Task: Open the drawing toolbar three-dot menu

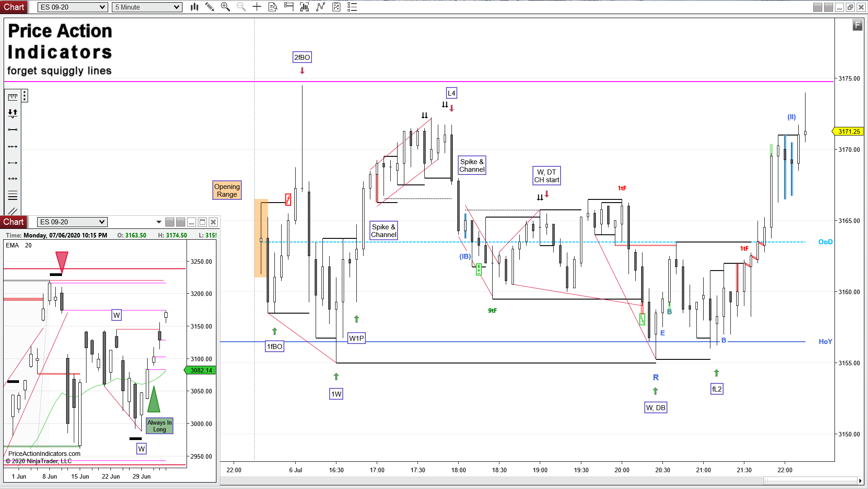Action: tap(24, 96)
